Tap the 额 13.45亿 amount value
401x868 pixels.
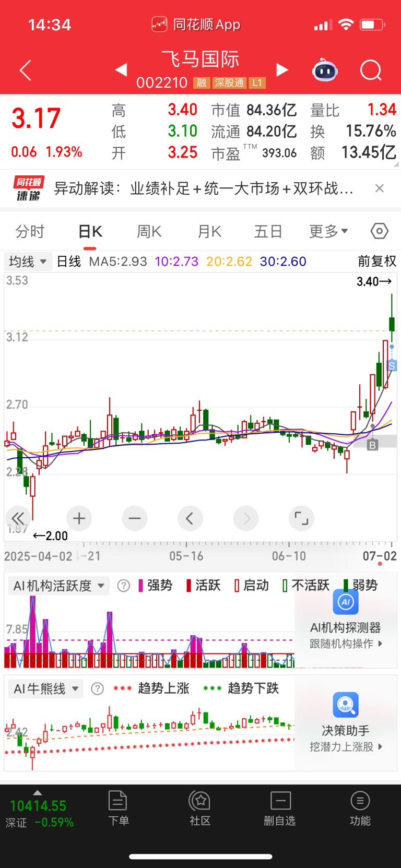(x=369, y=152)
